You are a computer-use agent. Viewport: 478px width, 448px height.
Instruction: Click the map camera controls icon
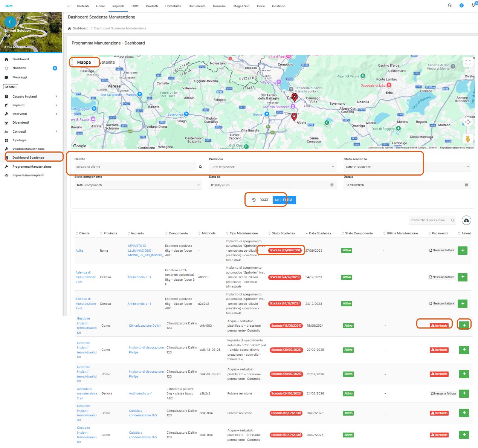pos(468,122)
